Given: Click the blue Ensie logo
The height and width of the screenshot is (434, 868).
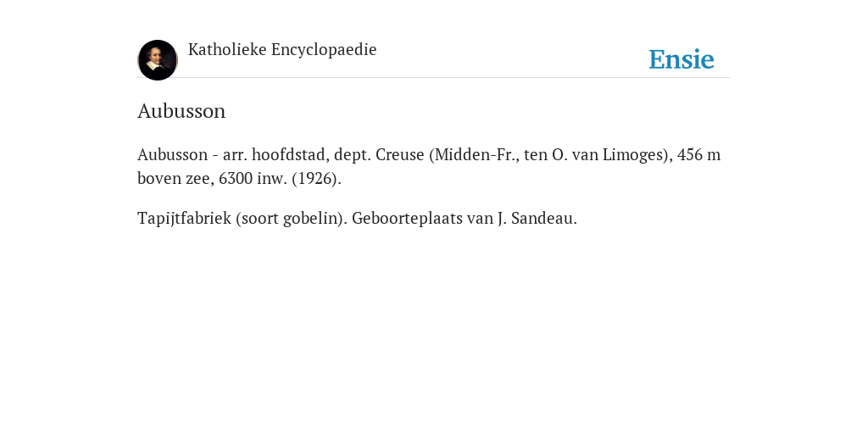Looking at the screenshot, I should point(682,59).
